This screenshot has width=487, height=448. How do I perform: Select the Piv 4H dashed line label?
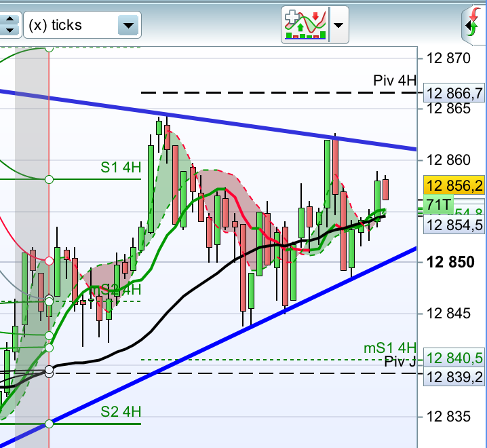(395, 81)
